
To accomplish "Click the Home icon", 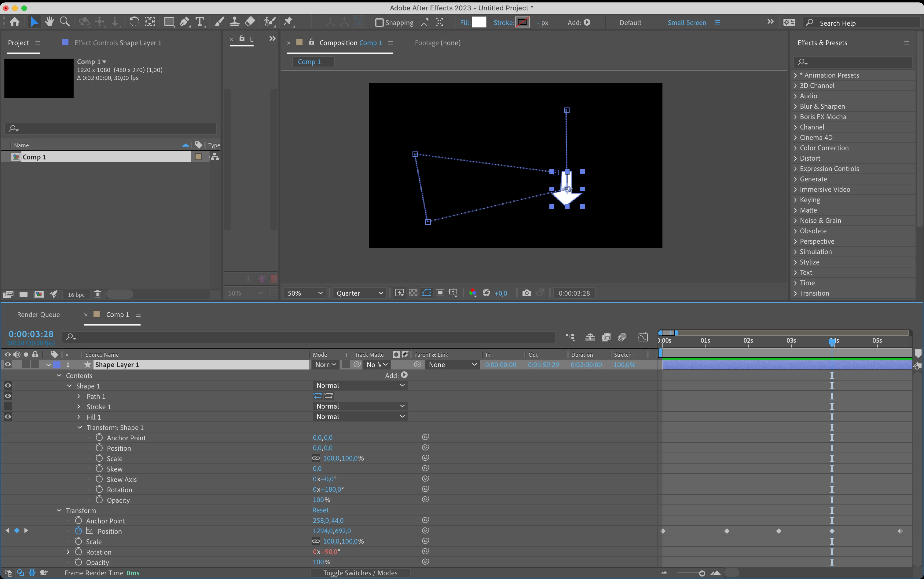I will [15, 22].
